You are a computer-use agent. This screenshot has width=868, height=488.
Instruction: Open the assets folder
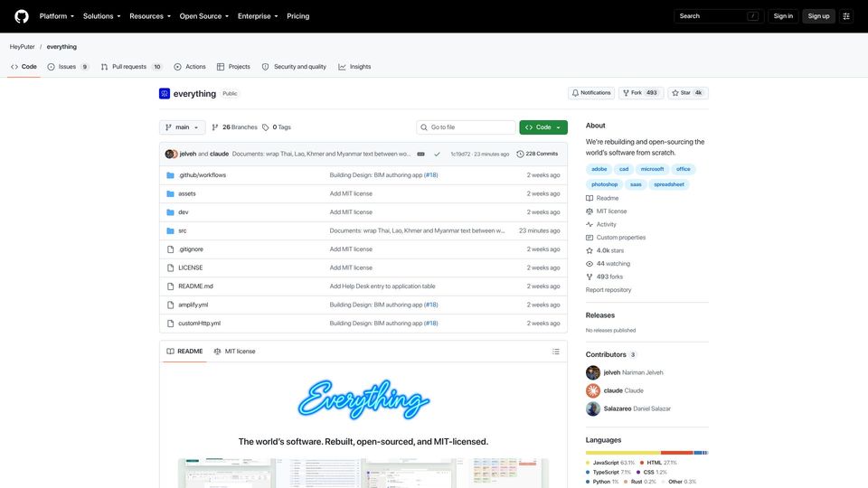click(186, 193)
